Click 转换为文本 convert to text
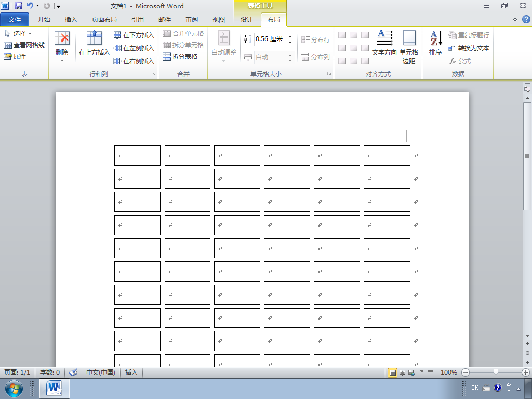The image size is (532, 399). click(469, 48)
